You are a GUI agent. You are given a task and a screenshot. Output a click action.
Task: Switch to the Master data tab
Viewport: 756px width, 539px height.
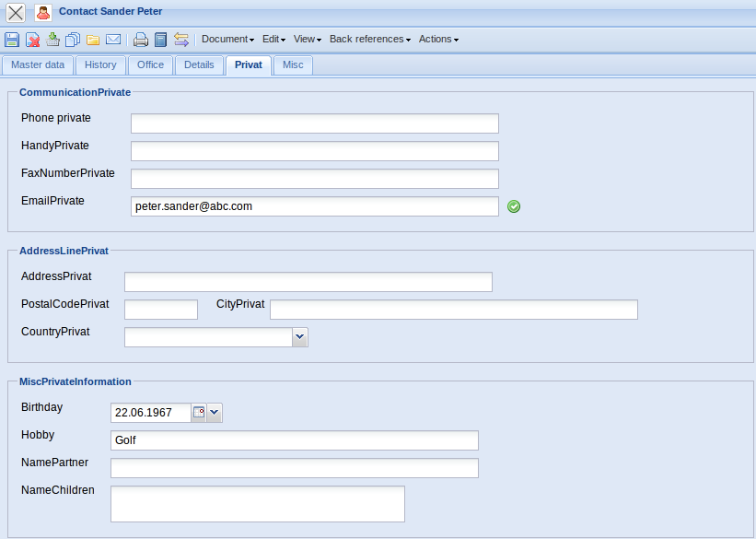38,65
